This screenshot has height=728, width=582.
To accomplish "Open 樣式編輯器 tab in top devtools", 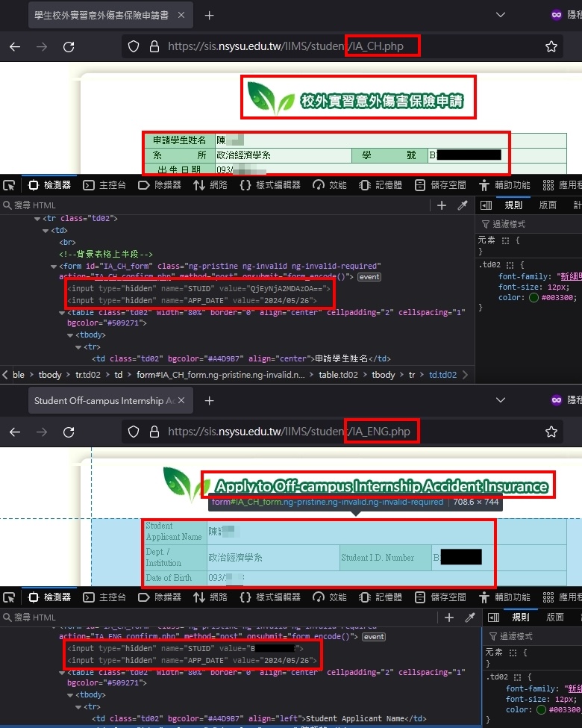I will (x=269, y=185).
